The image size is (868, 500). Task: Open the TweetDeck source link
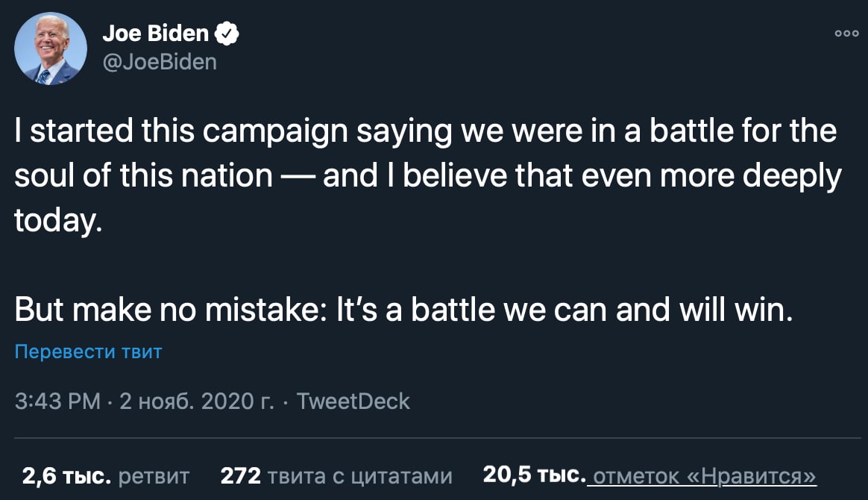[353, 401]
